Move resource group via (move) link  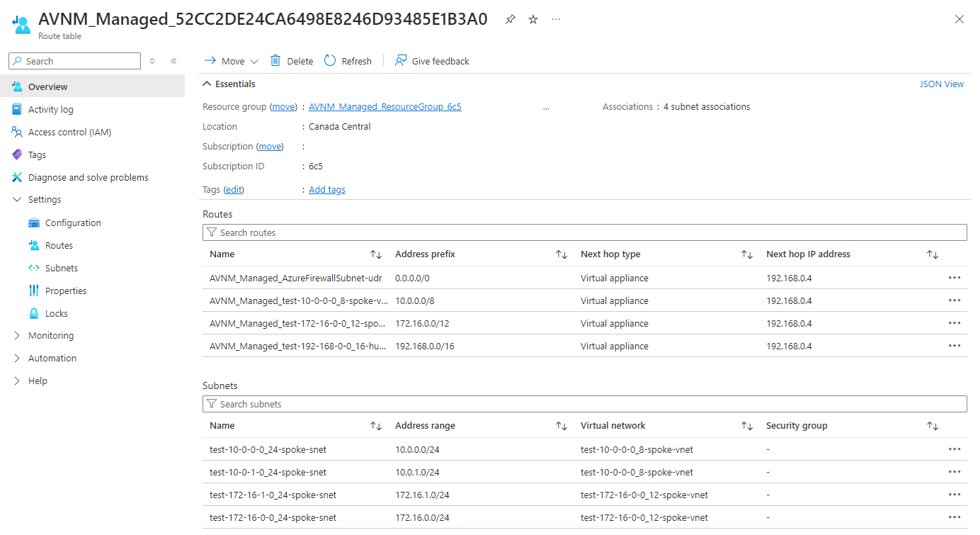click(283, 107)
